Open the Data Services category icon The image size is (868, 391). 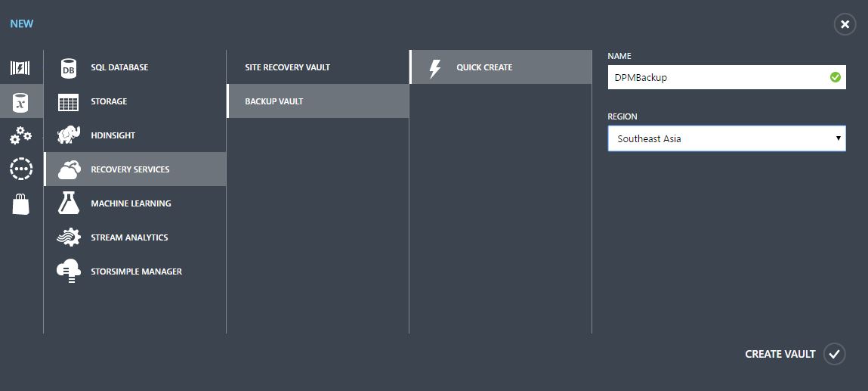[20, 101]
